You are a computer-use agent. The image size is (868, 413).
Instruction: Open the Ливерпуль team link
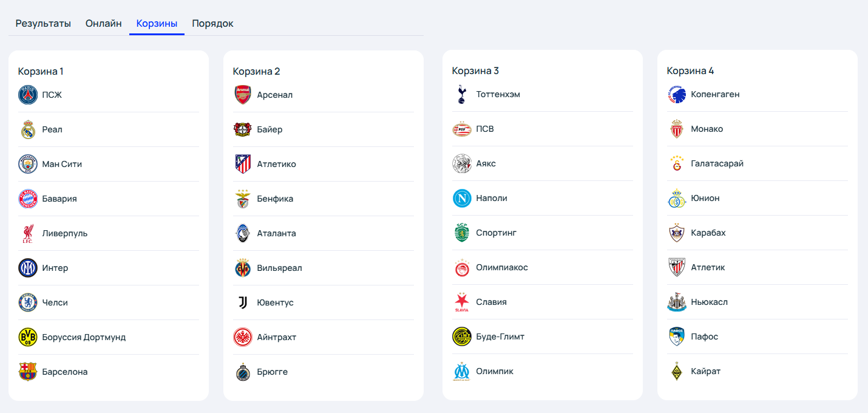pyautogui.click(x=65, y=234)
